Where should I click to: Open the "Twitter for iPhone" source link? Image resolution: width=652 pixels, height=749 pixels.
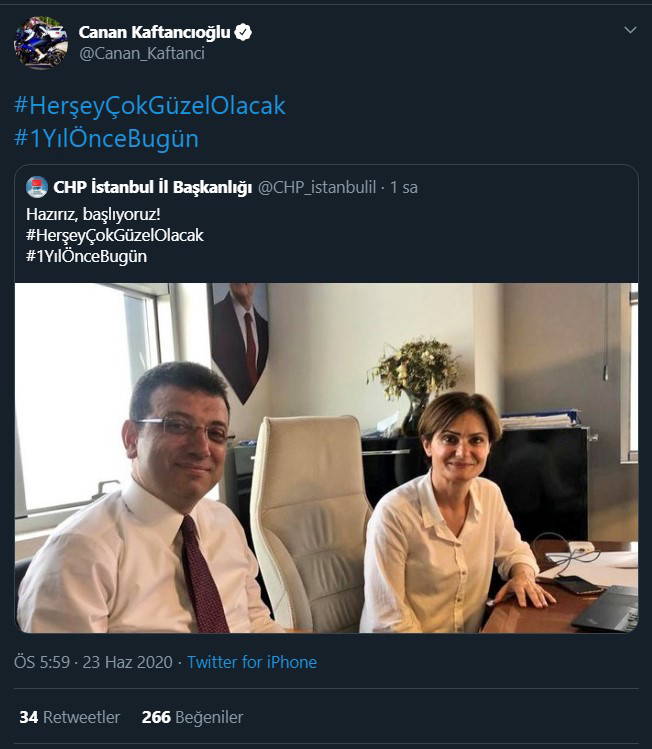(x=252, y=662)
